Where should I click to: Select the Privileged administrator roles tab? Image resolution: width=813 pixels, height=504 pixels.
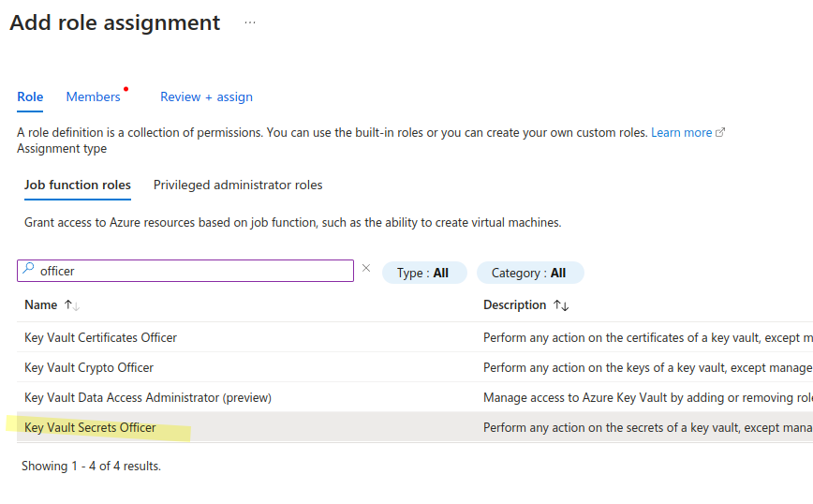pyautogui.click(x=238, y=185)
